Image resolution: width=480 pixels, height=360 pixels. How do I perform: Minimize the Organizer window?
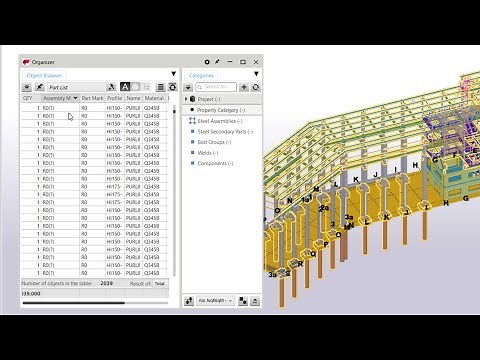(x=230, y=62)
